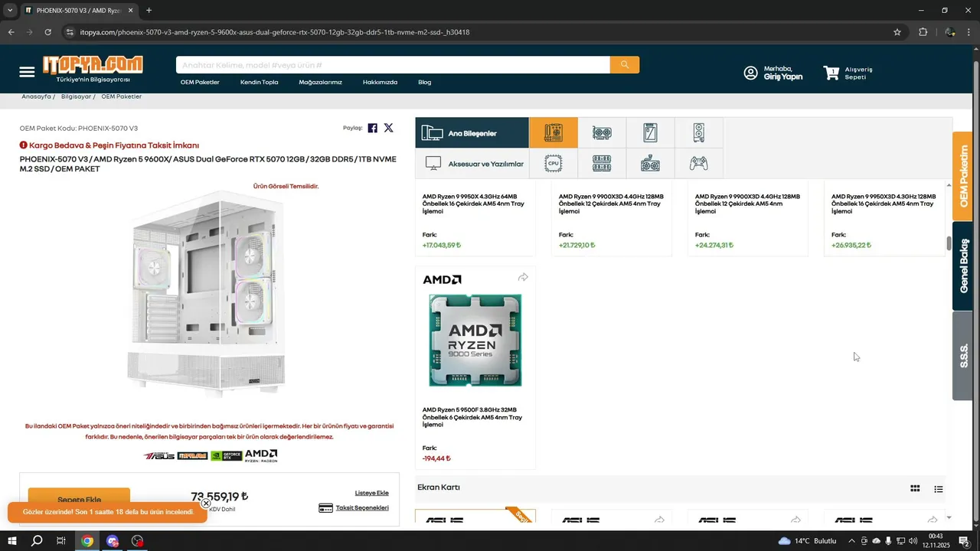Click the white PC case product image
Viewport: 980px width, 551px height.
click(207, 292)
